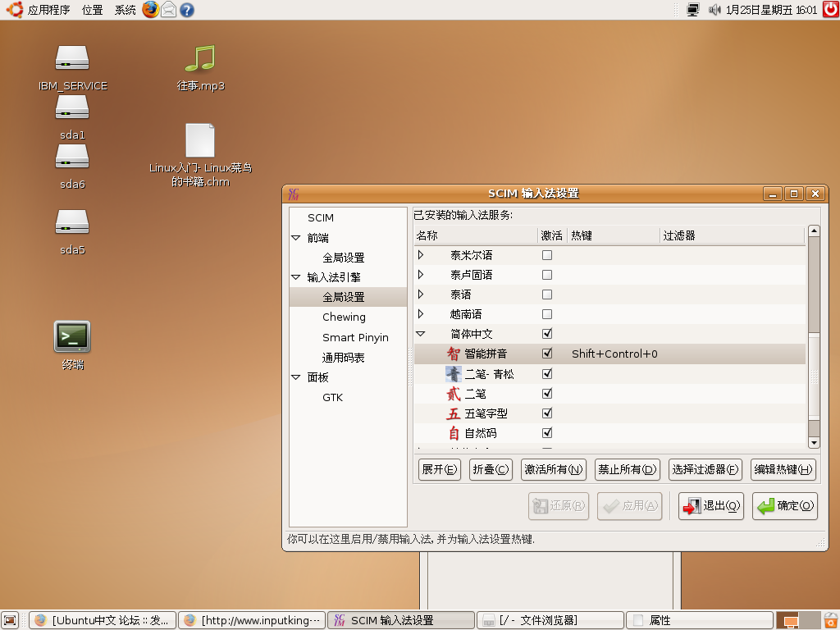Click the 展开(E) button
The height and width of the screenshot is (630, 840).
click(440, 470)
